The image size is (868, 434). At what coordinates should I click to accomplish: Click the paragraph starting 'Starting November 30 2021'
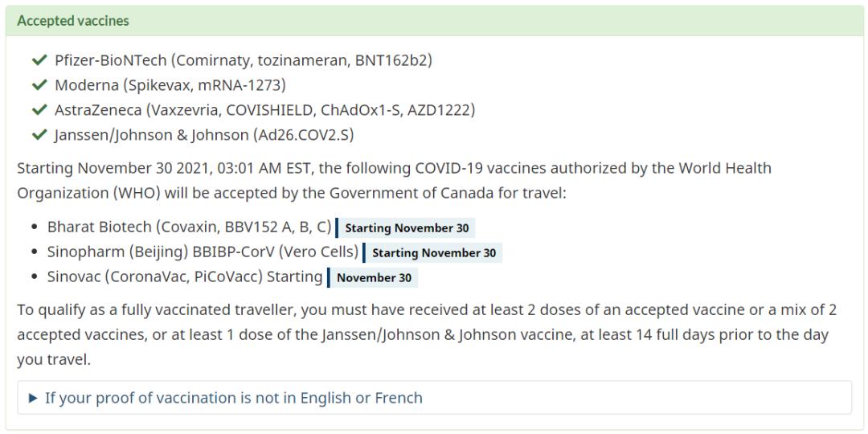click(394, 181)
